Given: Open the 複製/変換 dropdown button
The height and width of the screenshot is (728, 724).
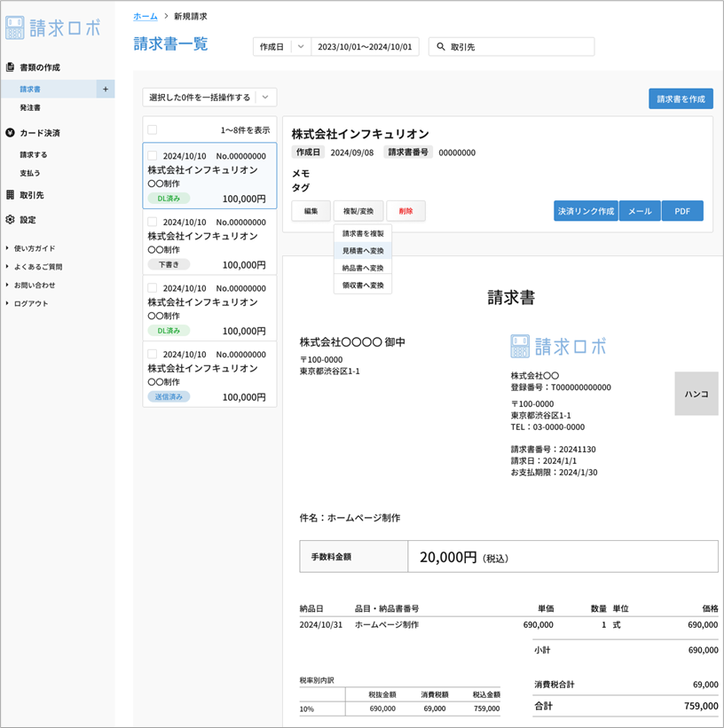Looking at the screenshot, I should tap(358, 211).
